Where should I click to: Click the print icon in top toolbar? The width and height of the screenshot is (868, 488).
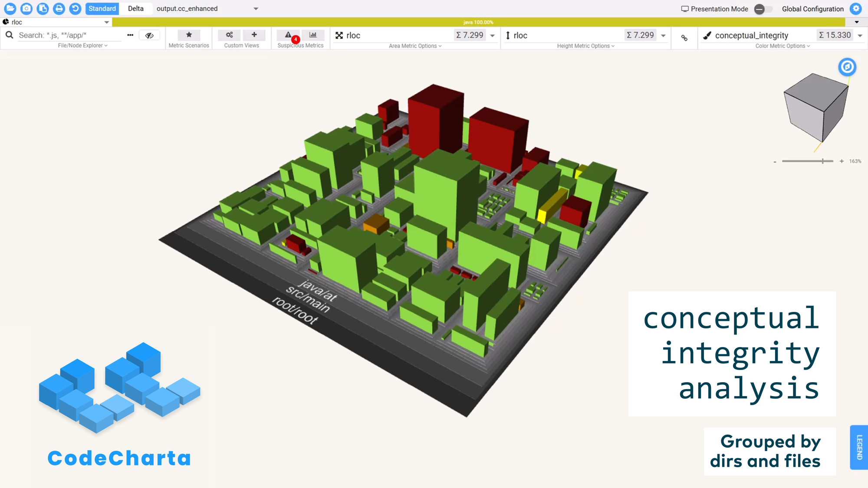(59, 8)
